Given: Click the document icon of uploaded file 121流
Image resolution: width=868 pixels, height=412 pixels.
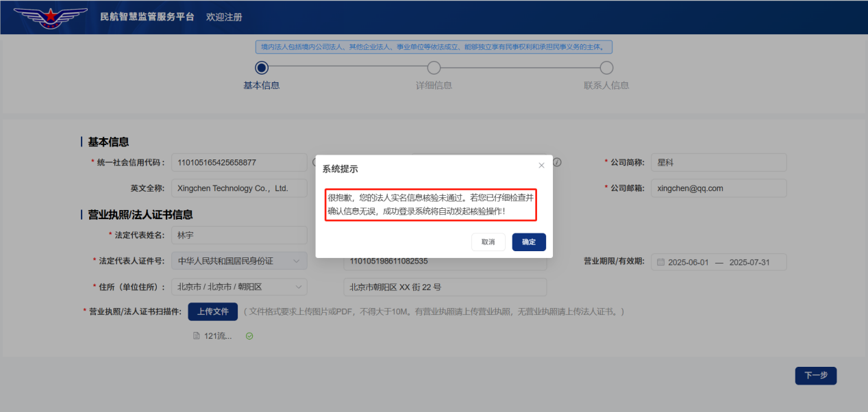Looking at the screenshot, I should (197, 335).
